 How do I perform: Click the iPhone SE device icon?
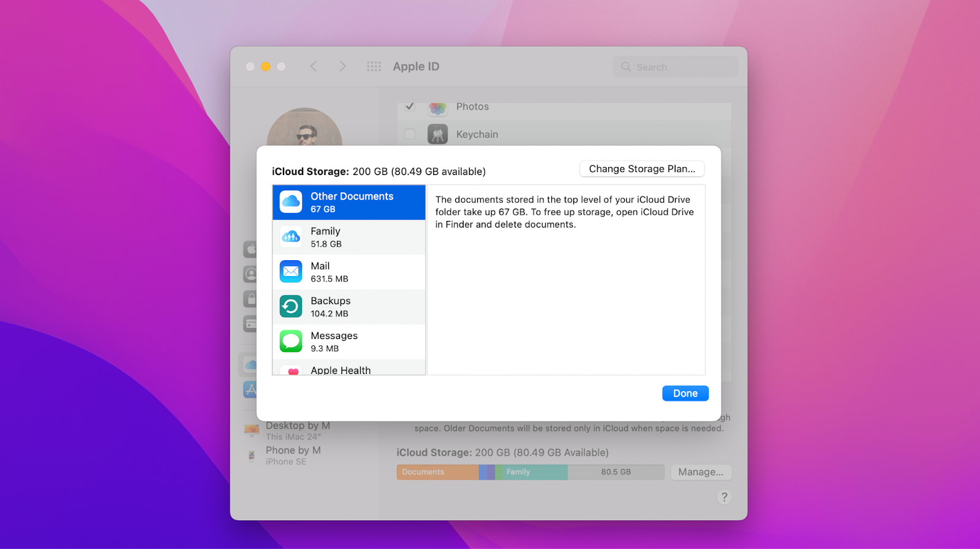pos(251,455)
